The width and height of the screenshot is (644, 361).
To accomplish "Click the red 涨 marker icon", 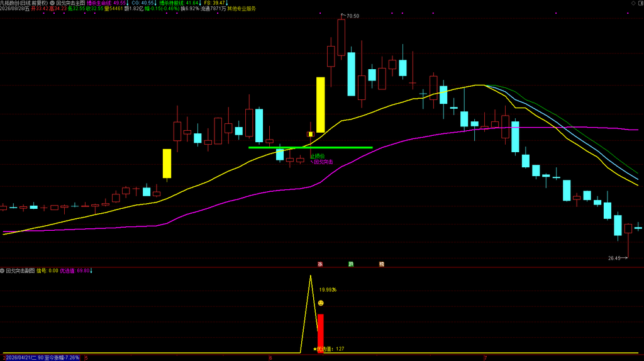I will tap(320, 264).
